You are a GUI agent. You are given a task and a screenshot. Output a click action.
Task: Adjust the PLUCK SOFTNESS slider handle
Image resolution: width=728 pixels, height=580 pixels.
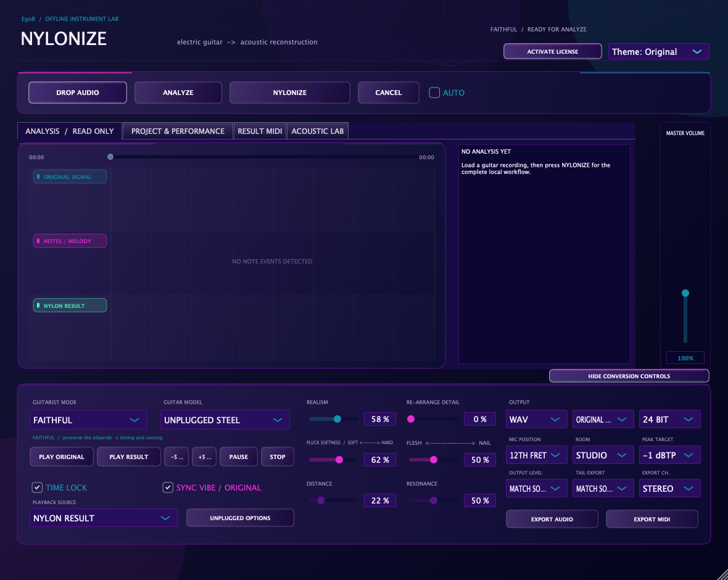click(339, 460)
